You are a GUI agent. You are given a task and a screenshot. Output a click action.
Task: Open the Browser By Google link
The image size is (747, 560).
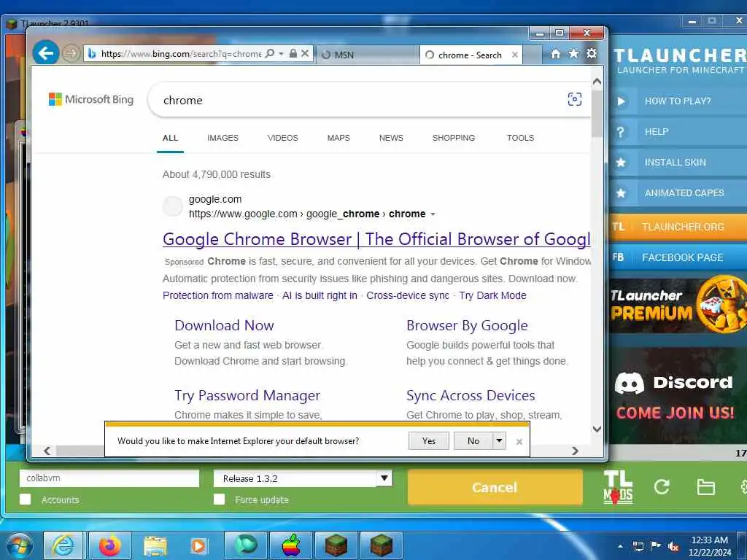coord(467,325)
